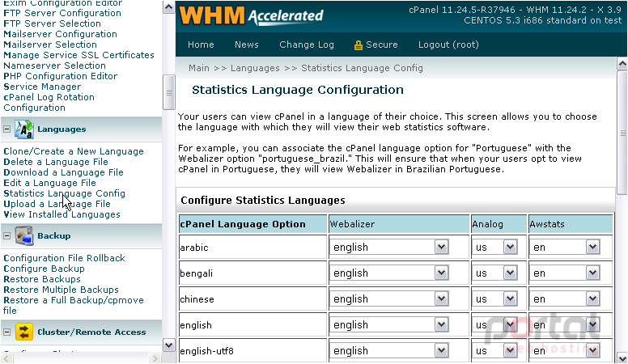This screenshot has width=628, height=364.
Task: Open Mailserver Selection
Action: 50,44
